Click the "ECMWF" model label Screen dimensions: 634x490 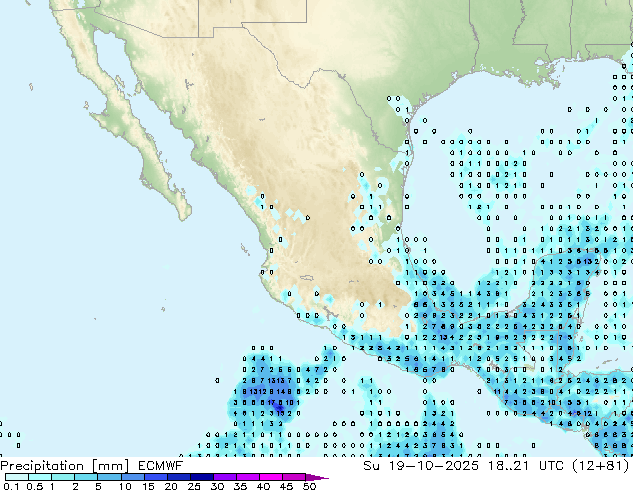[161, 466]
